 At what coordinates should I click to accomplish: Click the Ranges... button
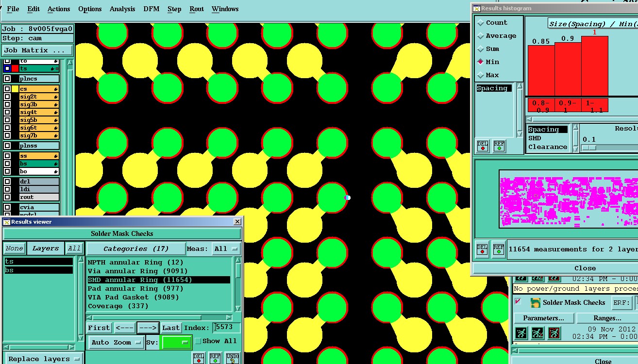(x=607, y=318)
